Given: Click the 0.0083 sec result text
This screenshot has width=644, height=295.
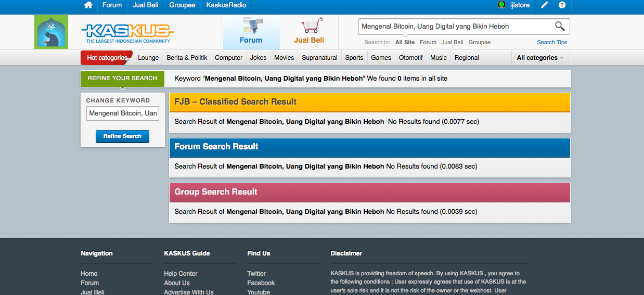Looking at the screenshot, I should [x=459, y=166].
